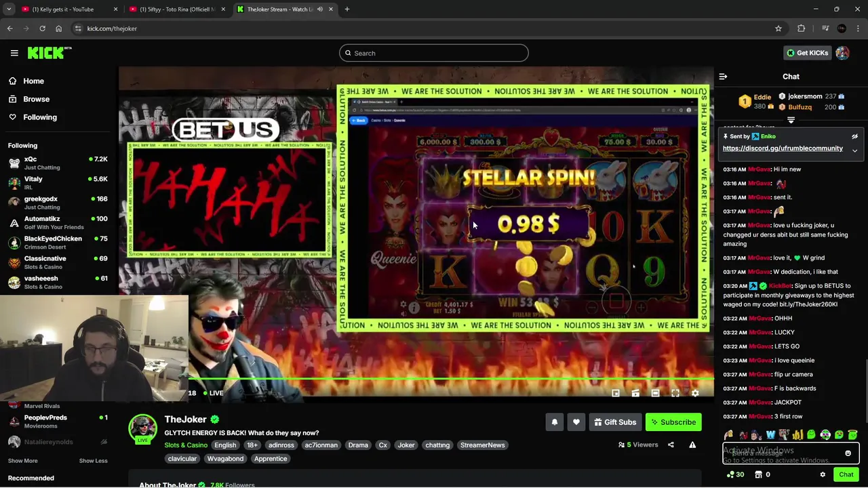
Task: Toggle theater mode on video player
Action: pos(655,393)
